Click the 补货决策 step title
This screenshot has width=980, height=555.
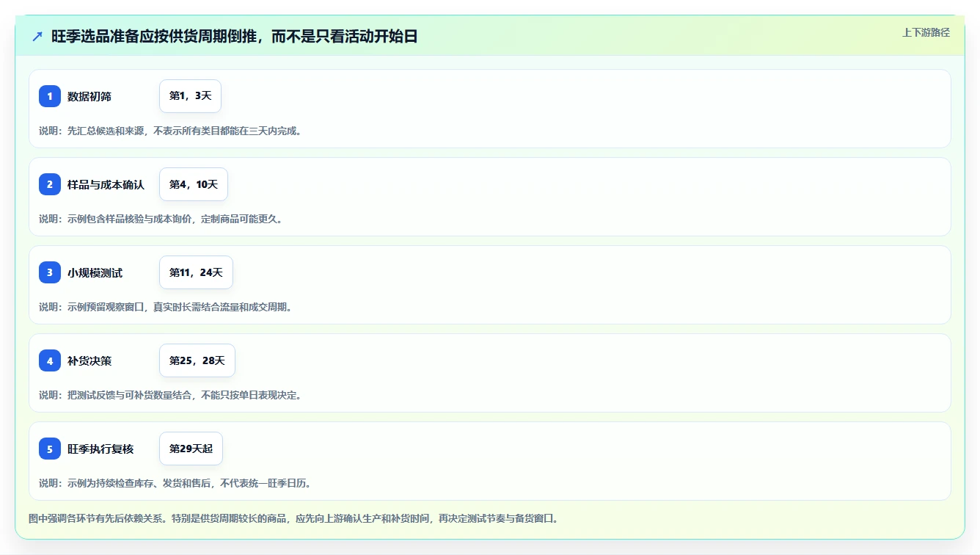pos(89,360)
